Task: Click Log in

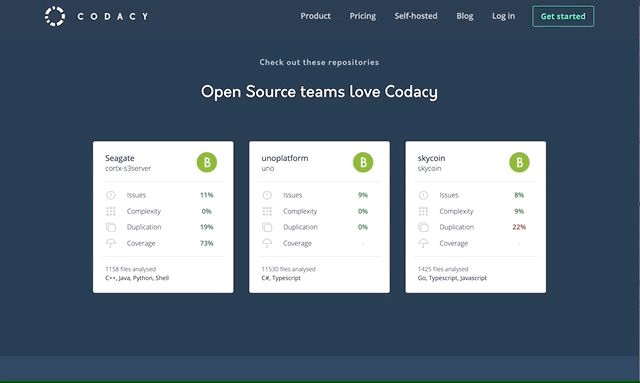Action: click(503, 16)
